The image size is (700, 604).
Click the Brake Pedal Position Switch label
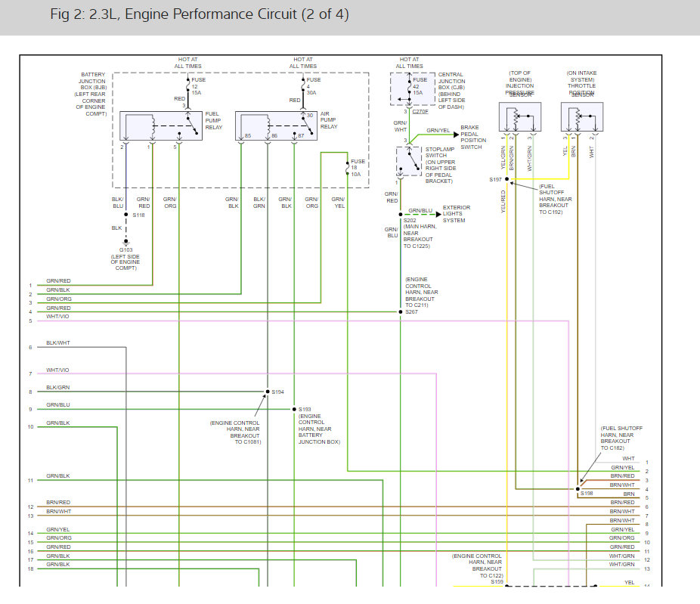(x=473, y=138)
